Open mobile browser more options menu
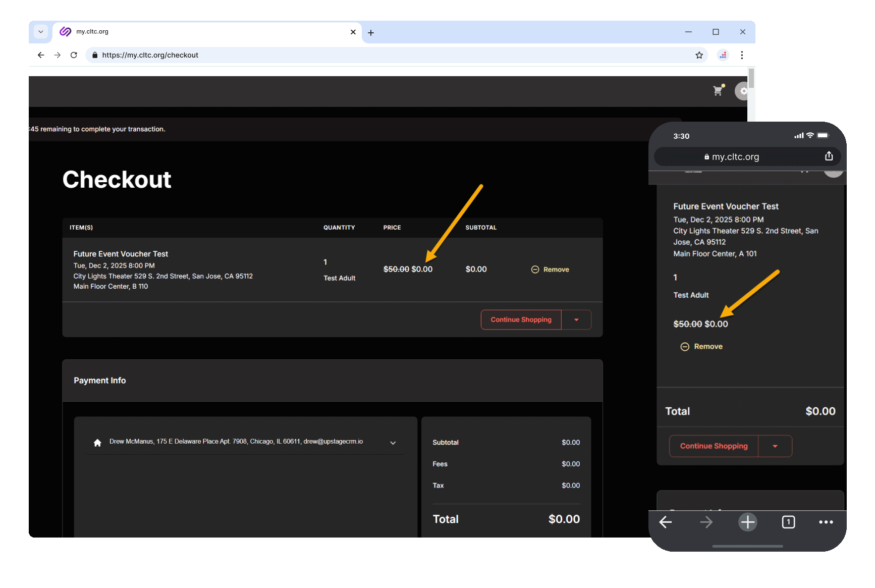 coord(826,522)
